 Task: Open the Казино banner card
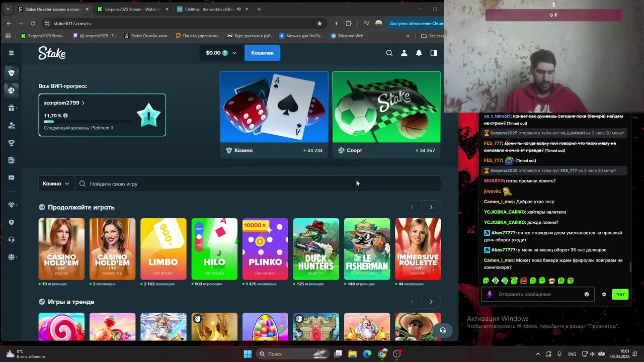(274, 115)
